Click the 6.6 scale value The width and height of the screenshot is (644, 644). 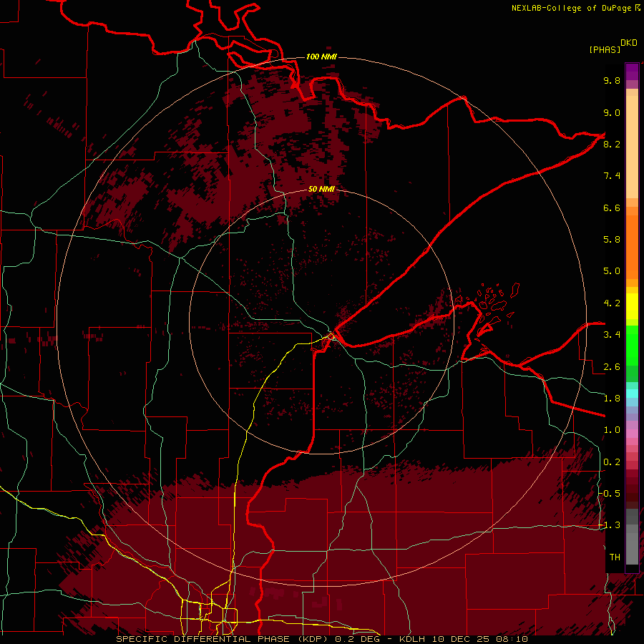click(x=612, y=208)
